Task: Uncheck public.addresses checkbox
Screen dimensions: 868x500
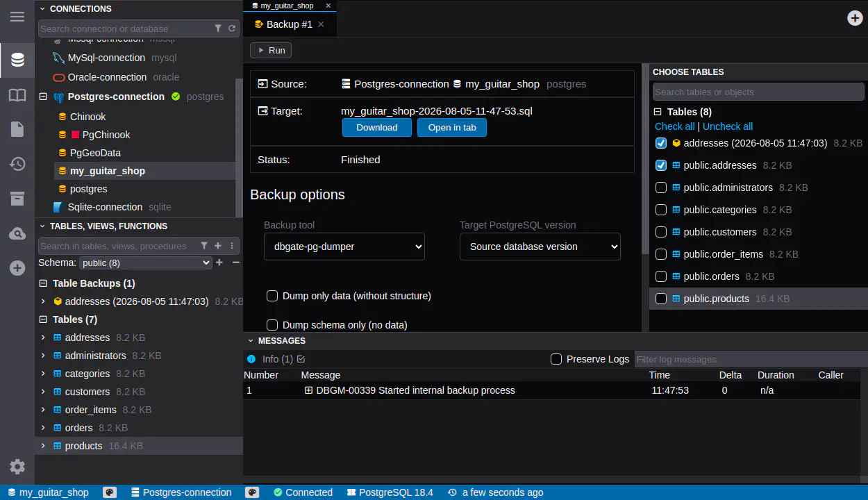Action: 661,165
